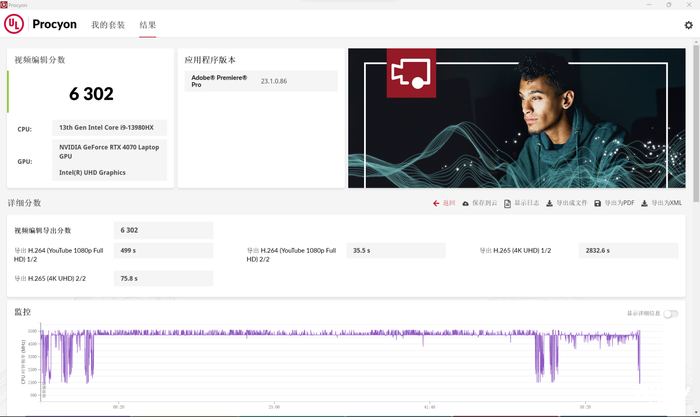The height and width of the screenshot is (417, 700).
Task: Click the 视频编辑导出分数 label
Action: (42, 231)
